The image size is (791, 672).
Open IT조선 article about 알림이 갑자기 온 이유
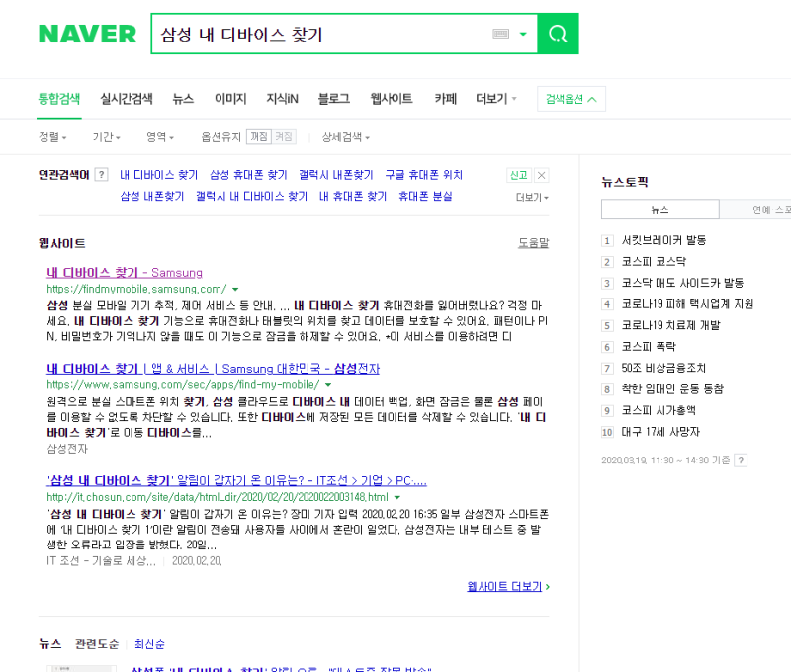click(236, 481)
